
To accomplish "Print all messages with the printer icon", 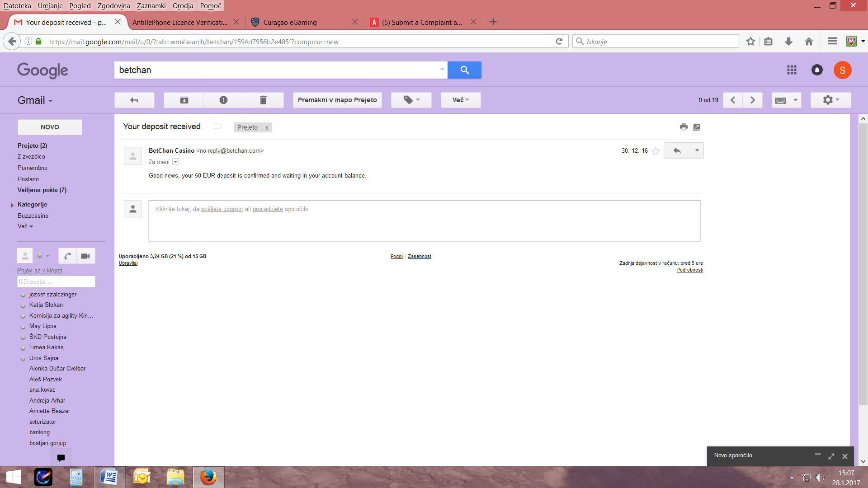I will point(684,127).
